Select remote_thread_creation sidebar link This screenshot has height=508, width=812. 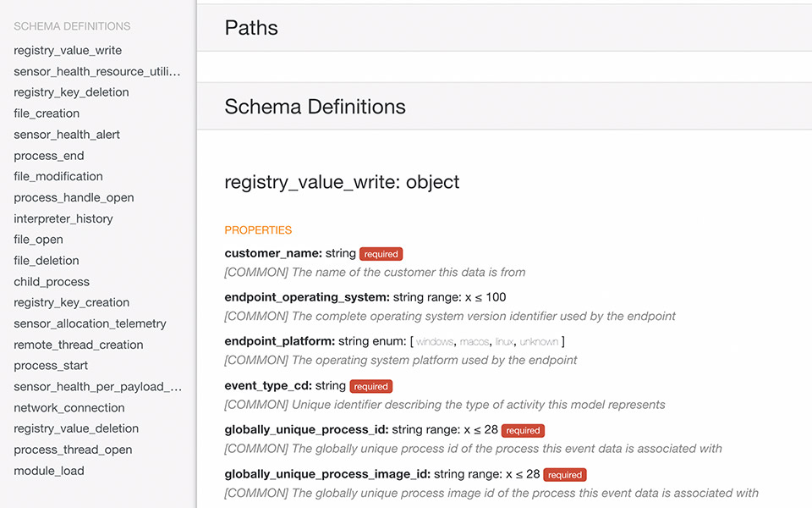click(x=79, y=345)
